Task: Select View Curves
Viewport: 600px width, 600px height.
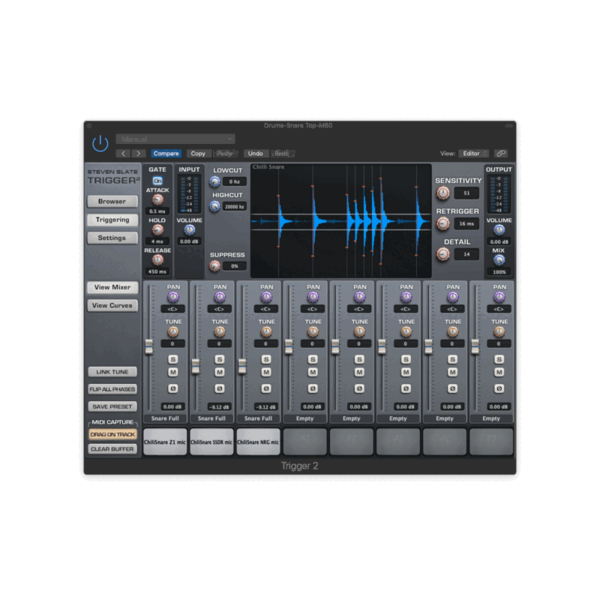Action: pos(112,305)
